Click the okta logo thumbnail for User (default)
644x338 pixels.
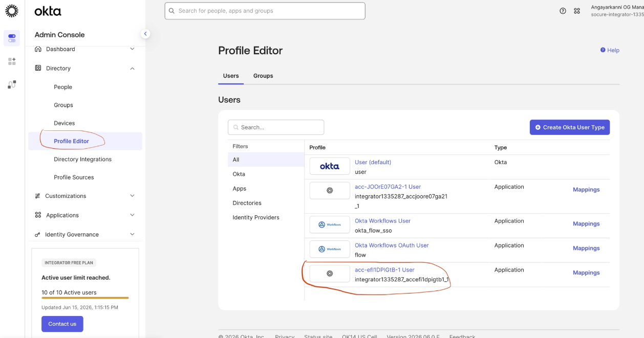(x=330, y=166)
